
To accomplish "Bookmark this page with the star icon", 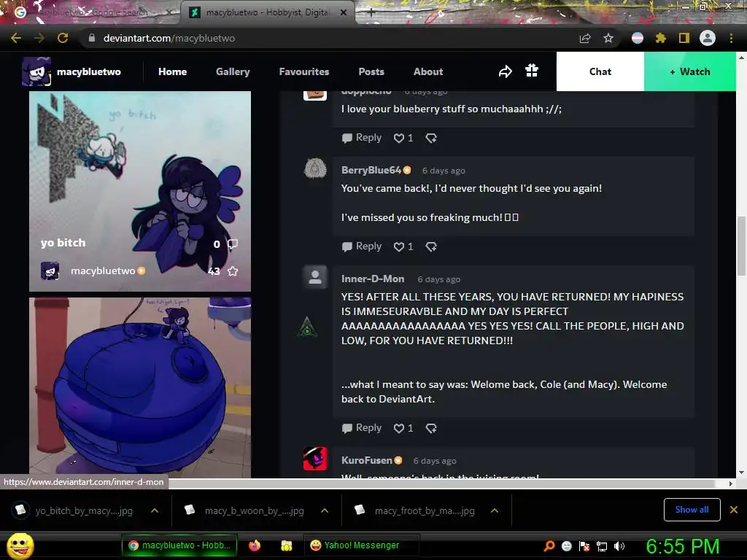I will [x=608, y=38].
